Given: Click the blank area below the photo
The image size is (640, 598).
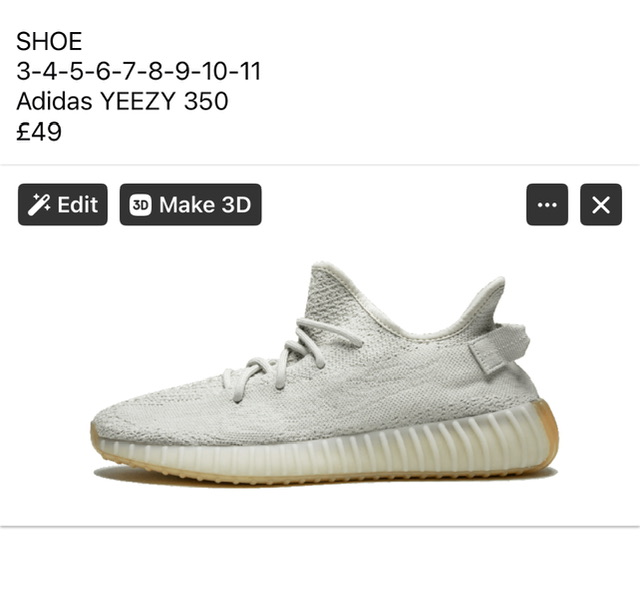Looking at the screenshot, I should (320, 563).
